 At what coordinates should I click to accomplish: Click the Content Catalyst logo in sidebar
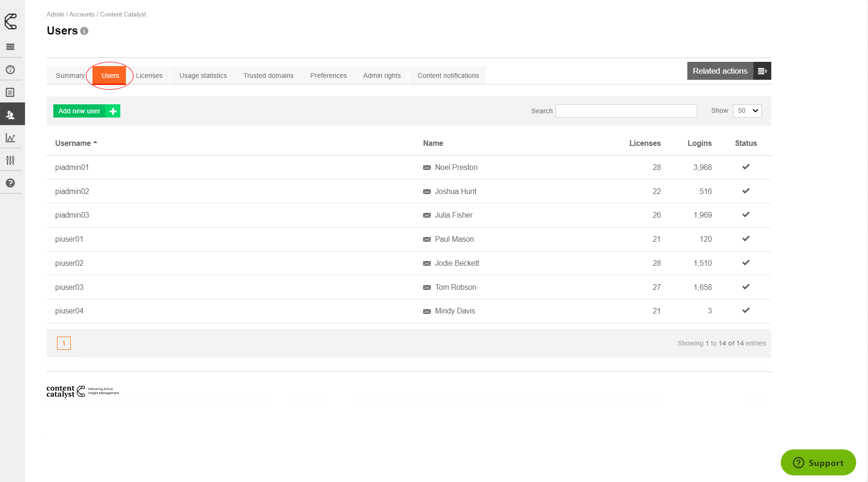(x=10, y=21)
